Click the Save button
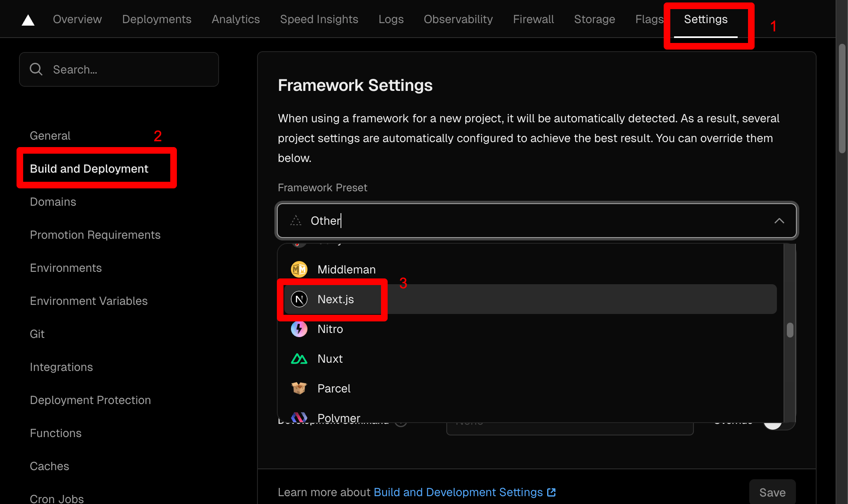Image resolution: width=848 pixels, height=504 pixels. [x=772, y=492]
